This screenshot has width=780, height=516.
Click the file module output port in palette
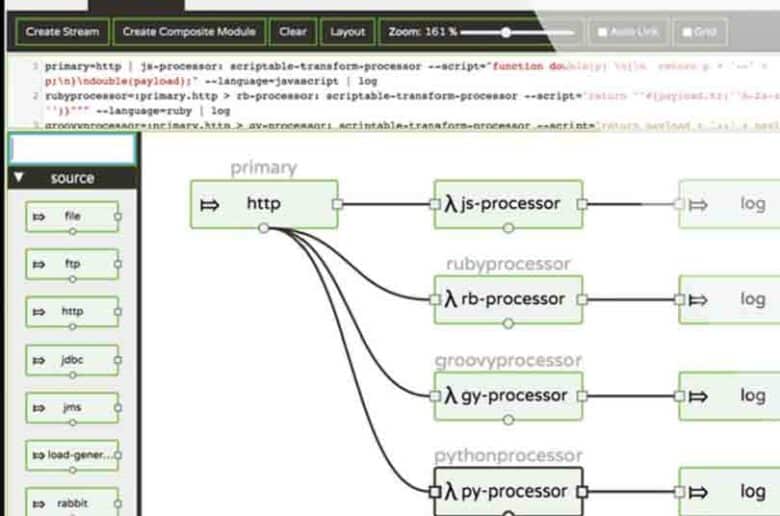pos(118,216)
